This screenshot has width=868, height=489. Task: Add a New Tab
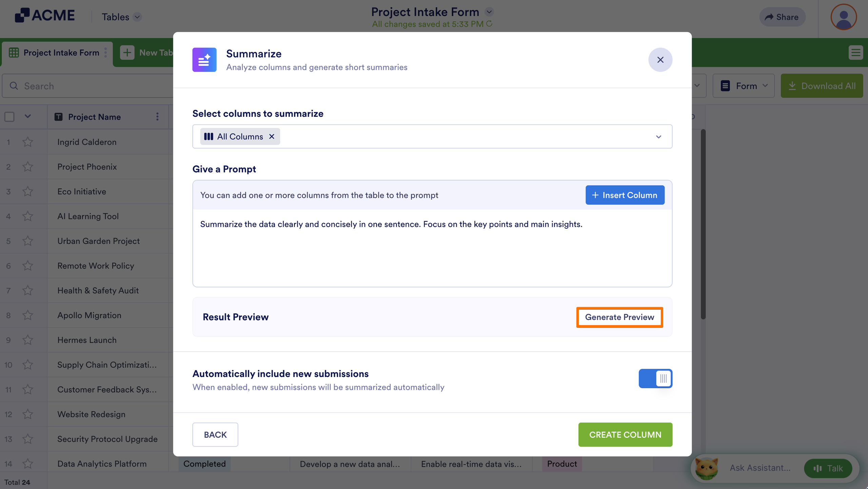[x=146, y=53]
